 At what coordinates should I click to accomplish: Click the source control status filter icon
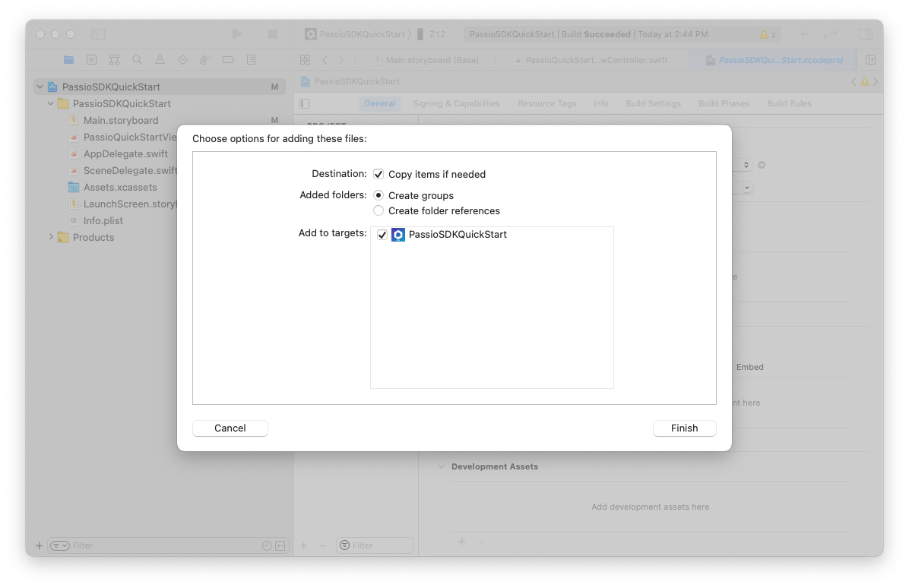tap(280, 545)
